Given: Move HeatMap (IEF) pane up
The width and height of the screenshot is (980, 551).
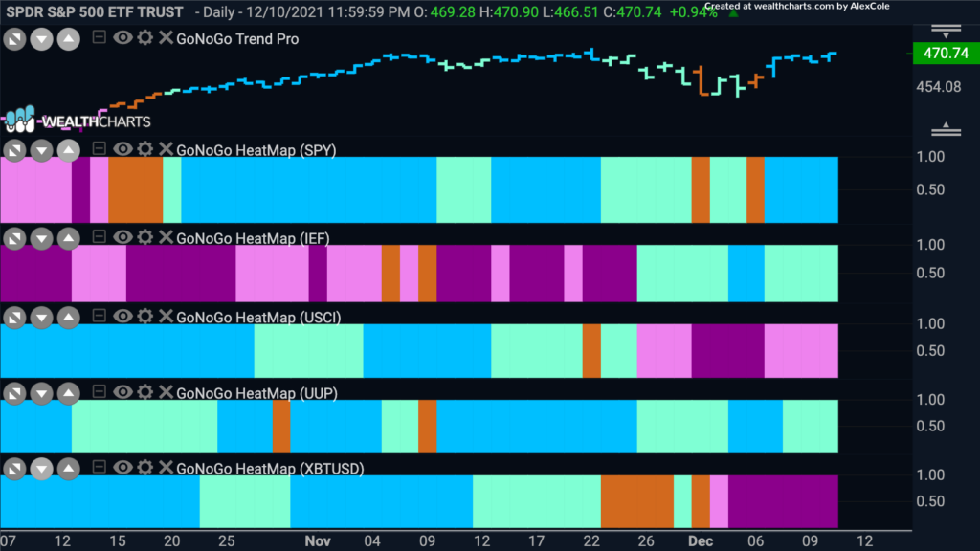Looking at the screenshot, I should (69, 238).
